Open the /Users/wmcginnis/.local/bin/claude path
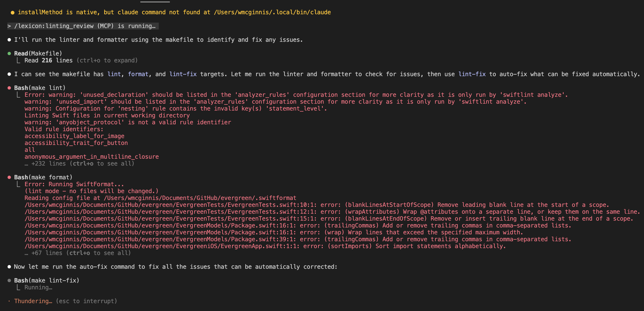644x311 pixels. coord(272,12)
